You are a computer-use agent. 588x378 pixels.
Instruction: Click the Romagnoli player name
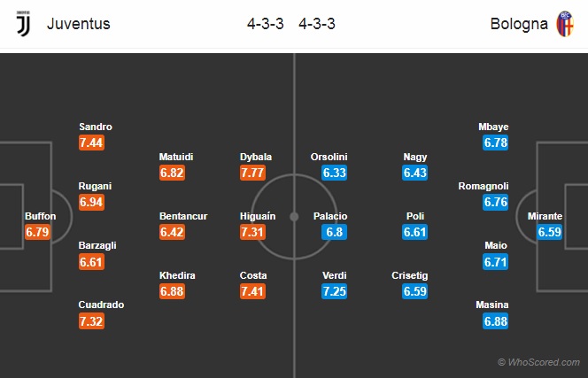[484, 186]
